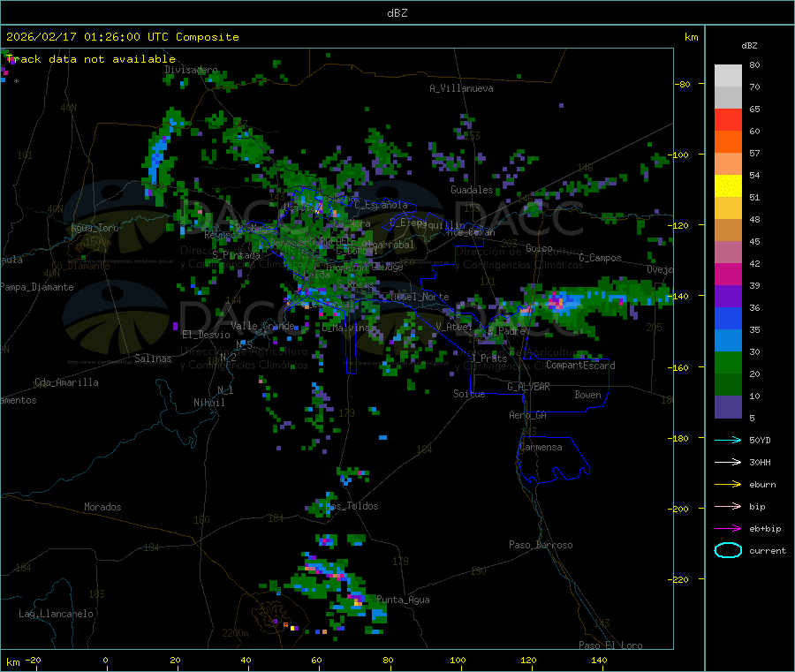Click the bip pink arrow legend icon
The width and height of the screenshot is (795, 672).
(x=728, y=506)
